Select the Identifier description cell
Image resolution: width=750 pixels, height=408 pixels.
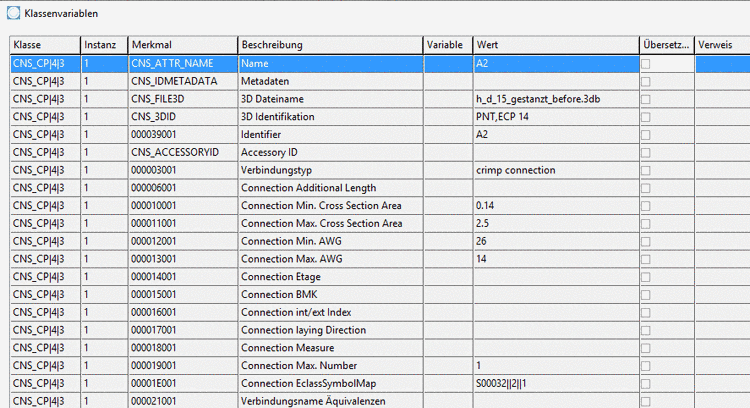coord(331,134)
